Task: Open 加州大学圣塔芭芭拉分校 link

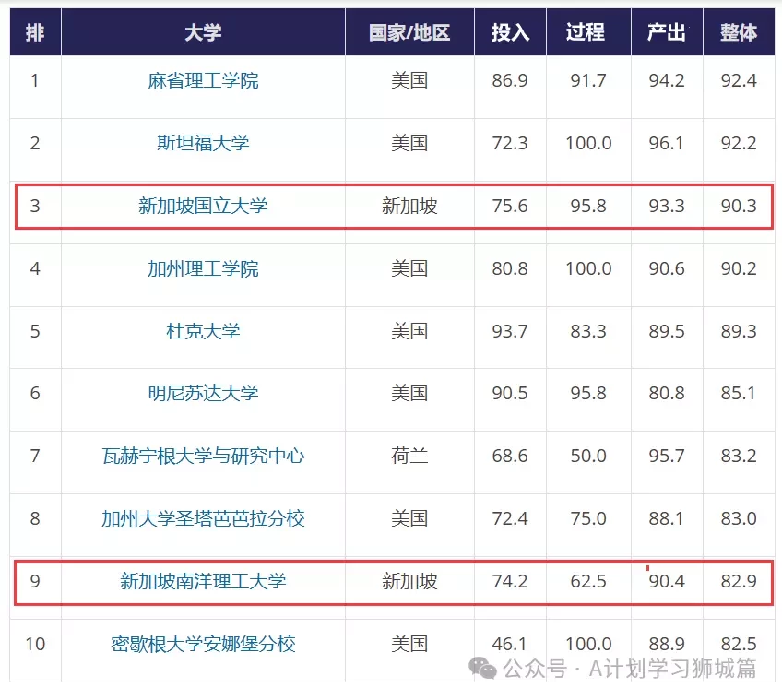Action: 203,519
